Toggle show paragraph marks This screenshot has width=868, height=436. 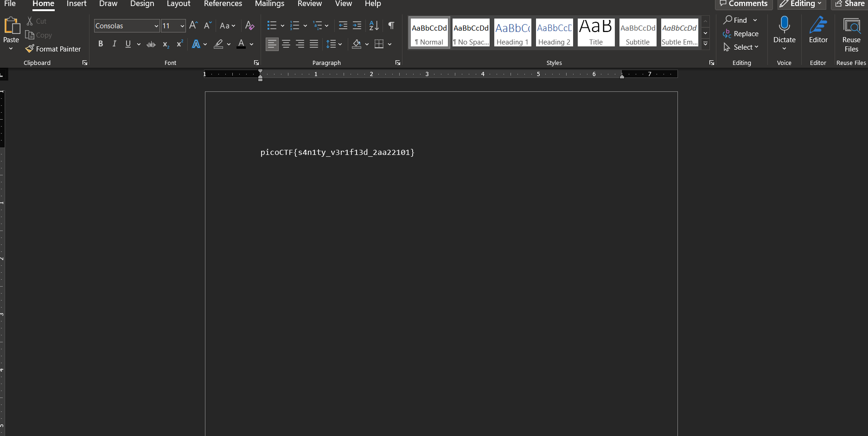391,26
